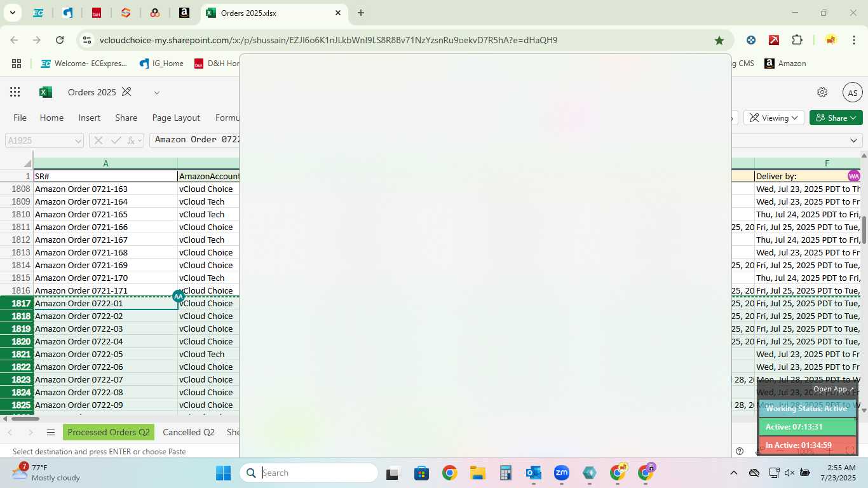868x488 pixels.
Task: Click the taskbar Search box
Action: (x=309, y=473)
